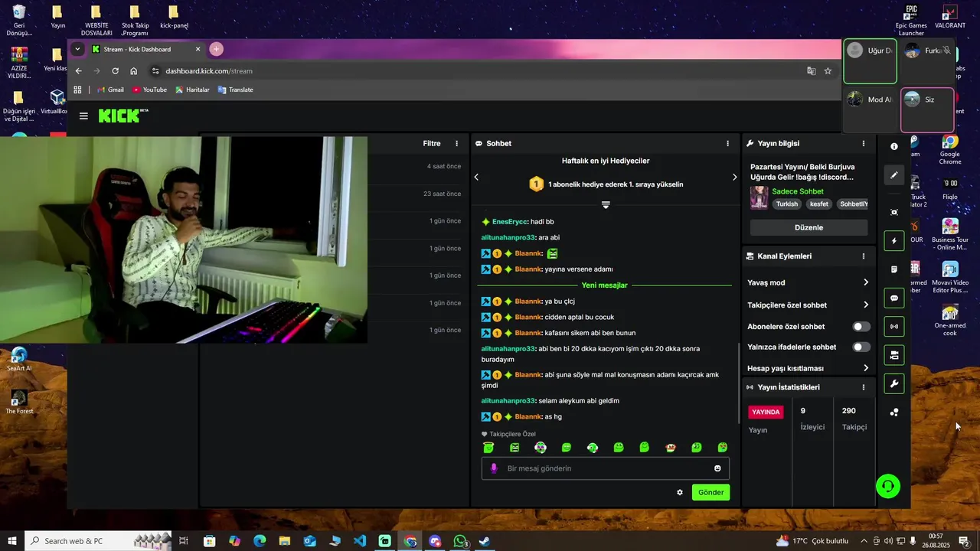Open the wrench tools sidebar icon
Viewport: 980px width, 551px height.
pos(894,383)
